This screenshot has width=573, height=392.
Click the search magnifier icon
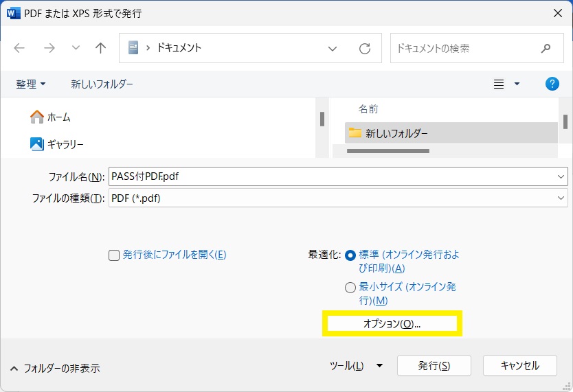pyautogui.click(x=546, y=49)
